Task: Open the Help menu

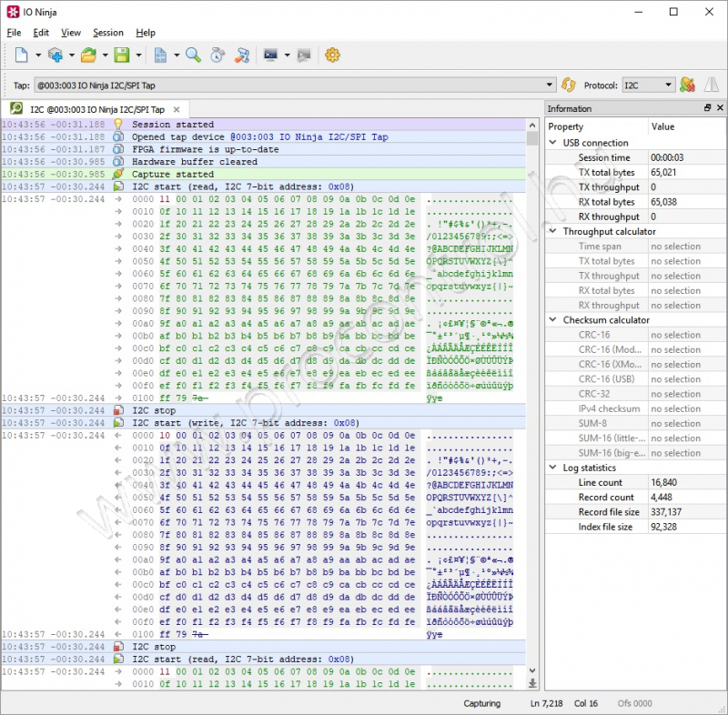Action: tap(146, 33)
